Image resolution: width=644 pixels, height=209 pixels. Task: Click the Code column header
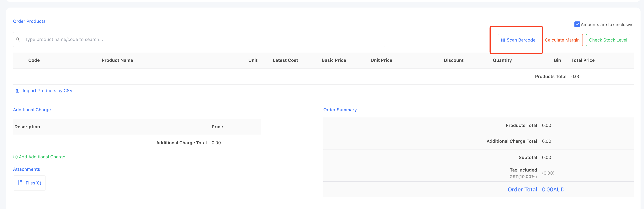(x=34, y=60)
